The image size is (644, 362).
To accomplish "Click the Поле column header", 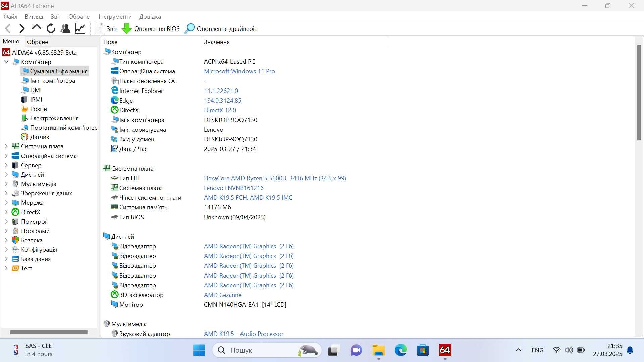I will [151, 42].
